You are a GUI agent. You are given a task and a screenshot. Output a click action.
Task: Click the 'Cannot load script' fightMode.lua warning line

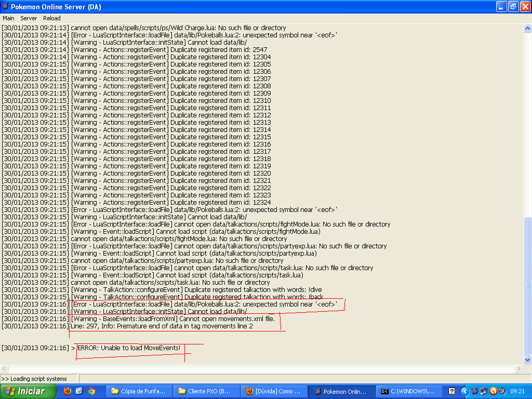(x=161, y=232)
